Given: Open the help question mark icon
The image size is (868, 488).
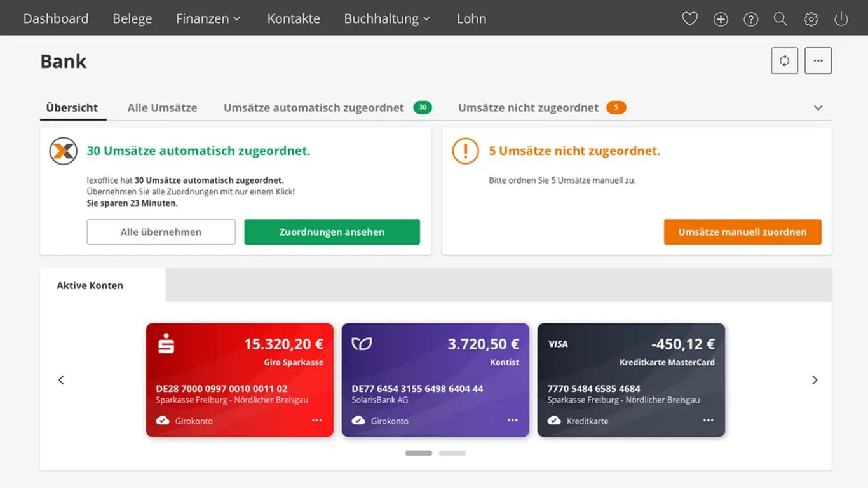Looking at the screenshot, I should (751, 19).
